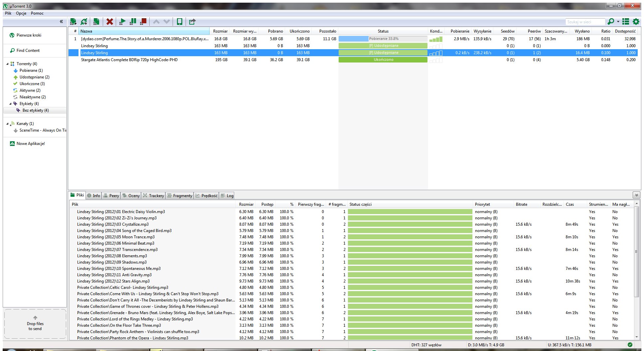This screenshot has width=644, height=351.
Task: Open the search provider dropdown arrow
Action: (x=618, y=22)
